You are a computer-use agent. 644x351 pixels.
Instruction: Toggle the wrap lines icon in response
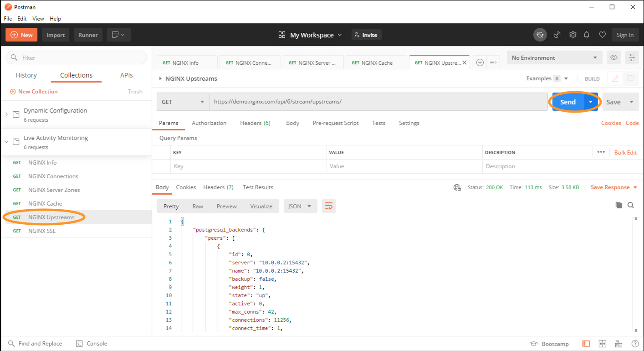pos(328,206)
